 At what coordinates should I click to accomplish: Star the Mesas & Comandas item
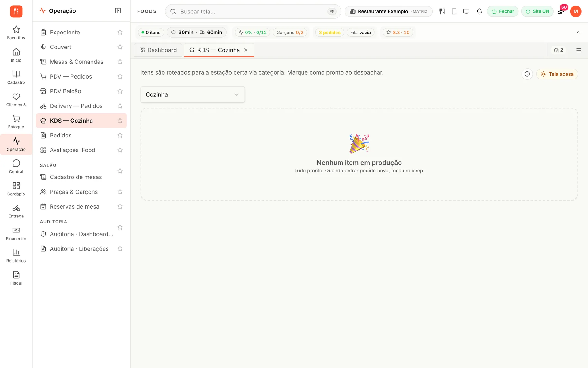[120, 62]
